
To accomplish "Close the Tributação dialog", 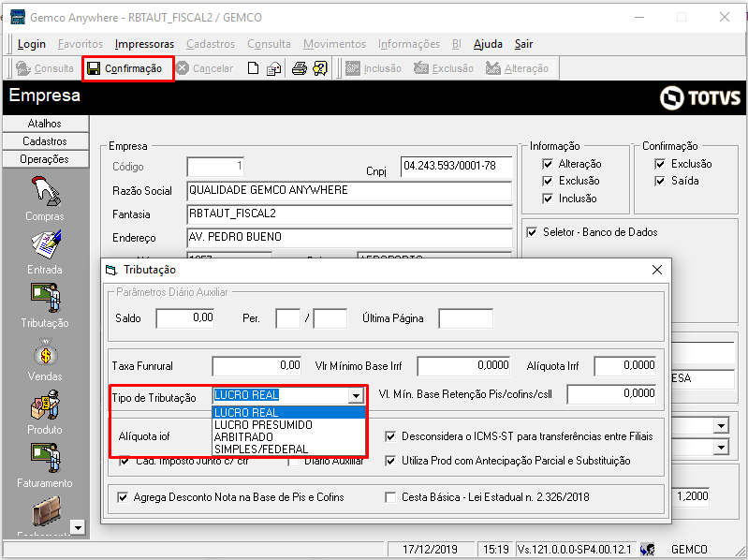I will 657,270.
